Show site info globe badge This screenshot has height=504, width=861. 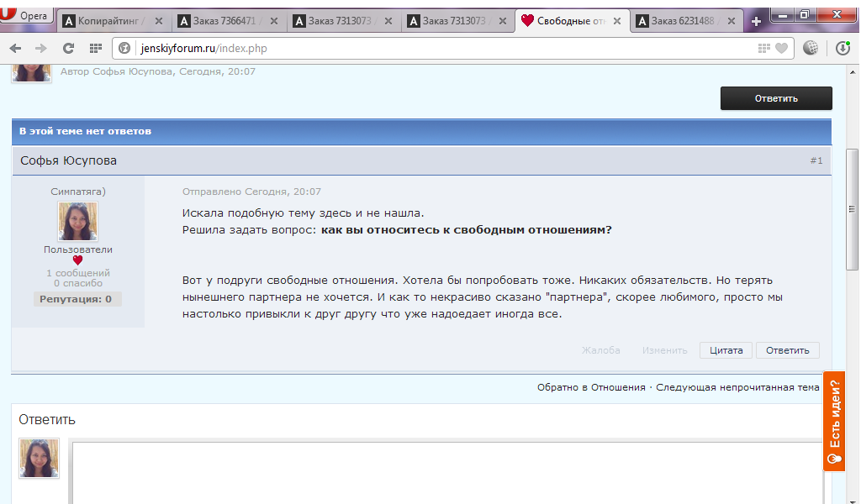pos(124,48)
